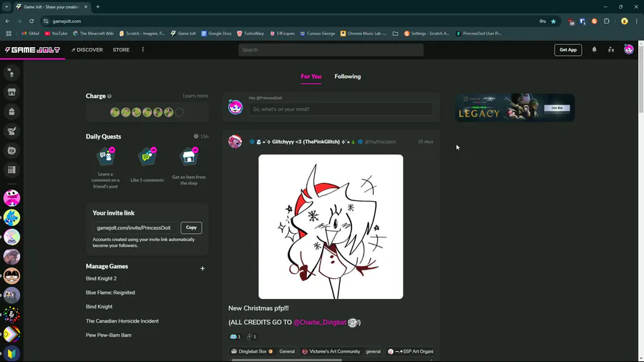Click the LEGACY advertisement banner
The width and height of the screenshot is (644, 362).
pos(514,107)
